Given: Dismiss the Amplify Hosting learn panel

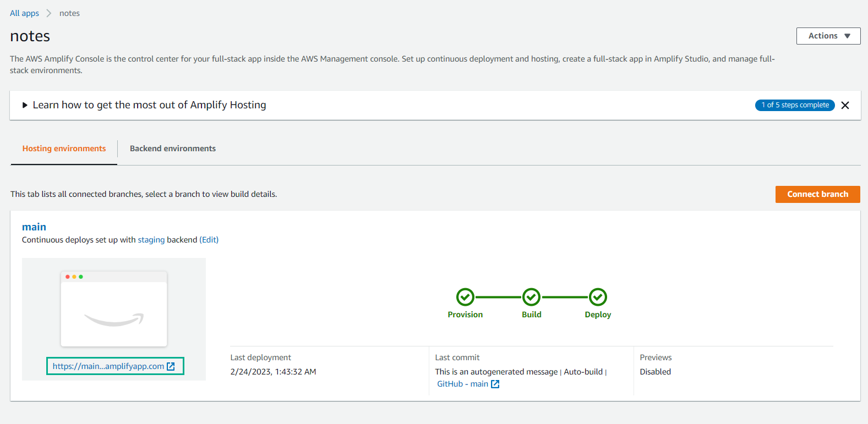Looking at the screenshot, I should [x=845, y=105].
